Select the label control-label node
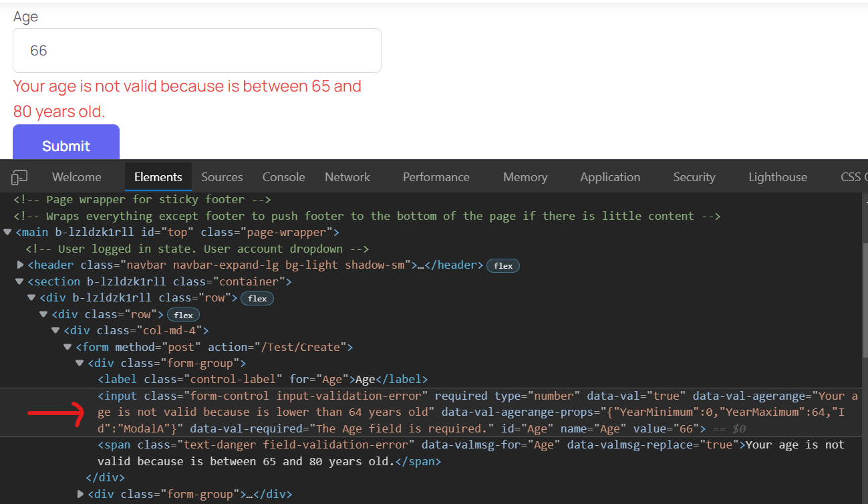868x504 pixels. tap(263, 380)
